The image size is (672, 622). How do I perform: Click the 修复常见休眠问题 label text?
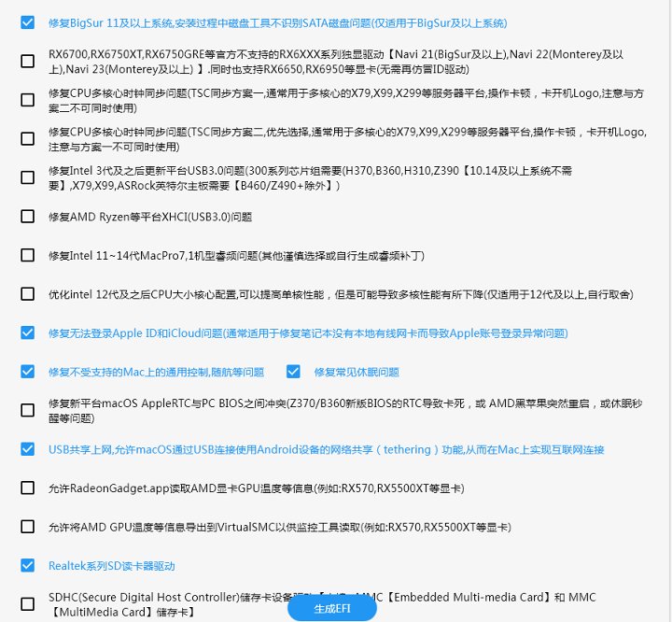point(357,372)
